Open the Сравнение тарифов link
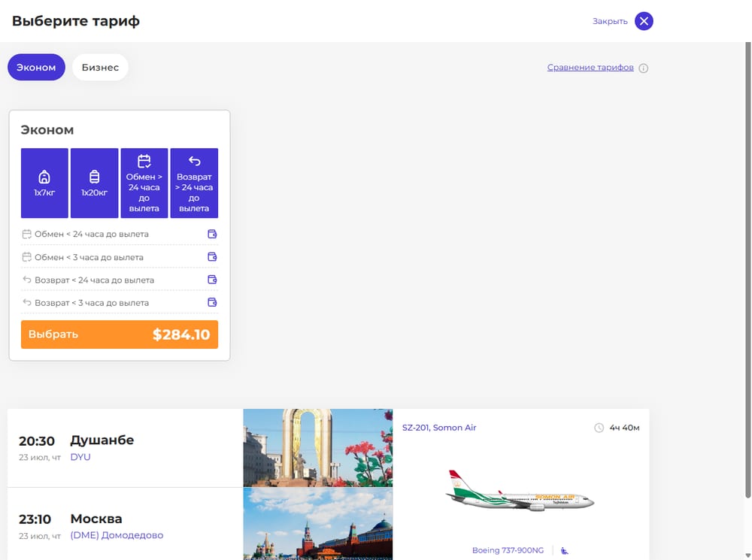 point(590,68)
